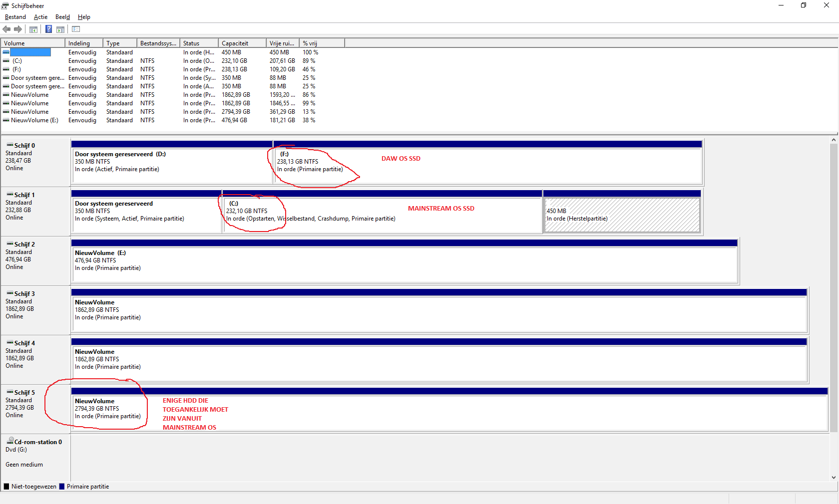Sort list by Type column header
Screen dimensions: 839x504
click(120, 43)
